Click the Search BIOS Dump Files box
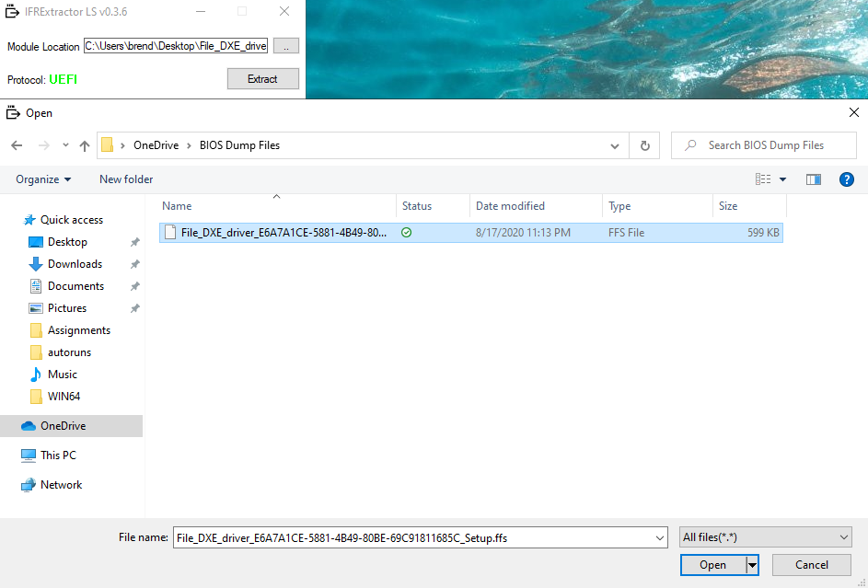This screenshot has width=868, height=588. 764,145
